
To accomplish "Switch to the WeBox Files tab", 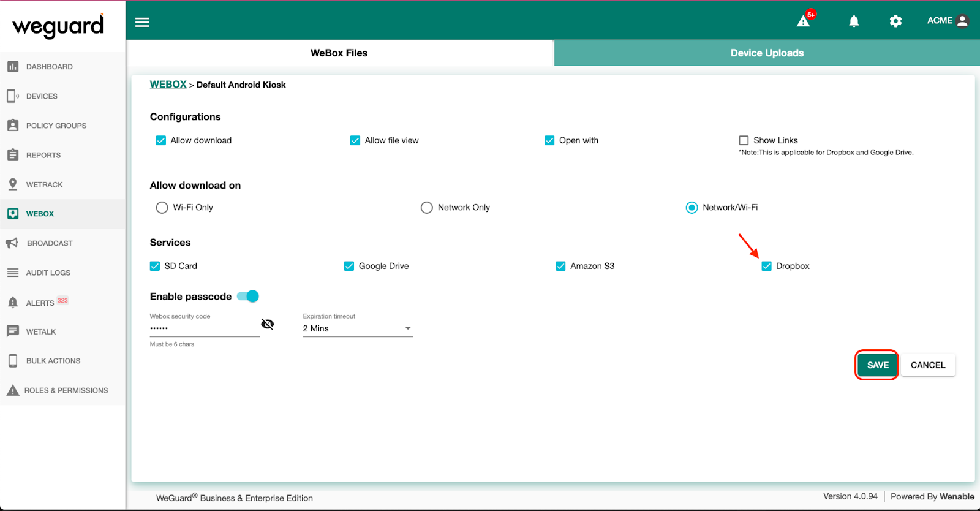I will pos(339,53).
